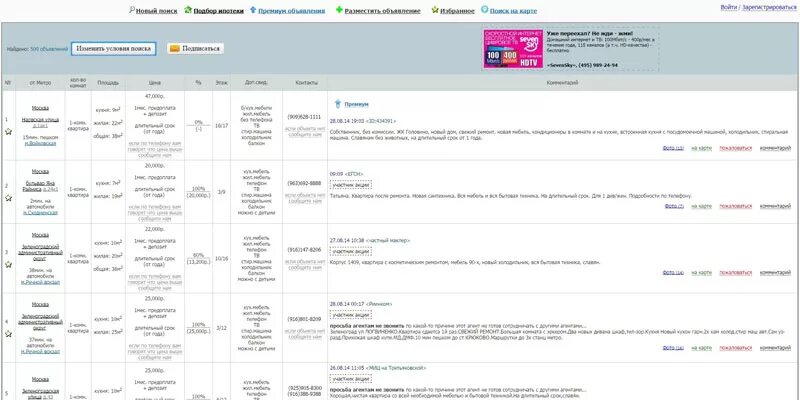Click the Войти login link
The width and height of the screenshot is (800, 400).
click(x=728, y=8)
